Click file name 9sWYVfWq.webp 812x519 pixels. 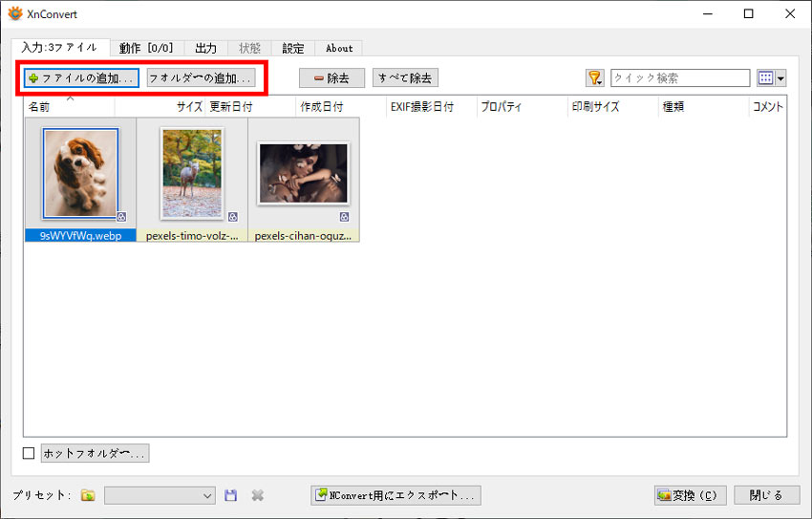click(x=81, y=236)
